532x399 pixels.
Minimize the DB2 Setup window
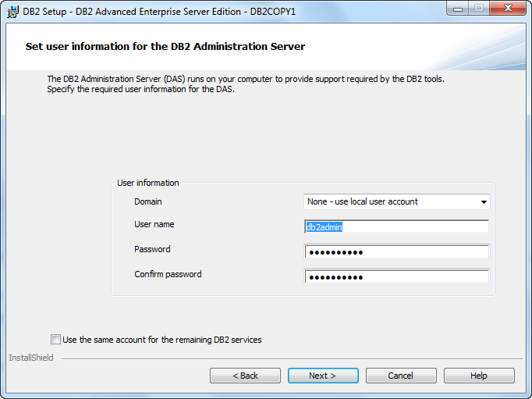(458, 9)
